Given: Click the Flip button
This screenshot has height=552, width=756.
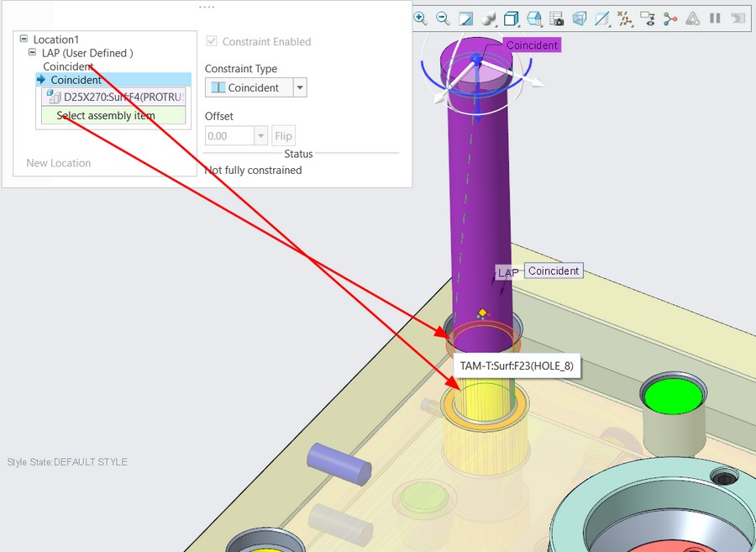Looking at the screenshot, I should point(284,136).
